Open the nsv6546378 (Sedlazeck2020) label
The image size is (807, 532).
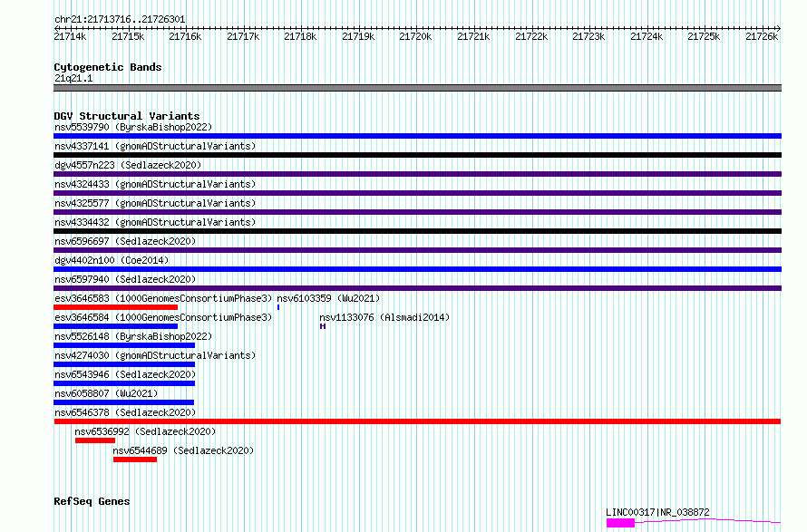[125, 412]
